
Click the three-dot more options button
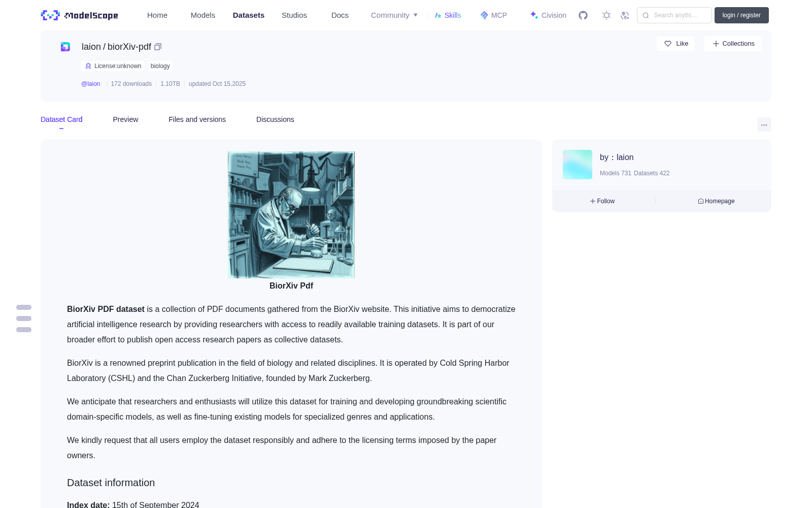(x=764, y=124)
